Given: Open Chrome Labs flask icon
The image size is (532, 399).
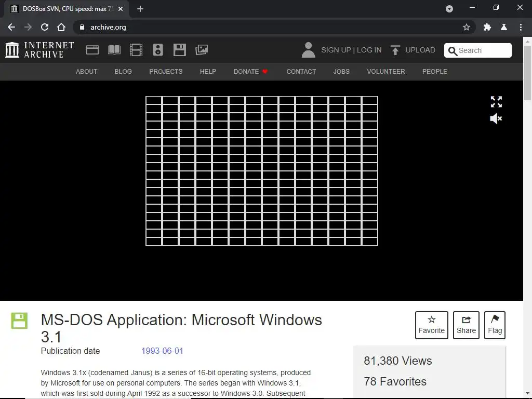Looking at the screenshot, I should pyautogui.click(x=504, y=27).
